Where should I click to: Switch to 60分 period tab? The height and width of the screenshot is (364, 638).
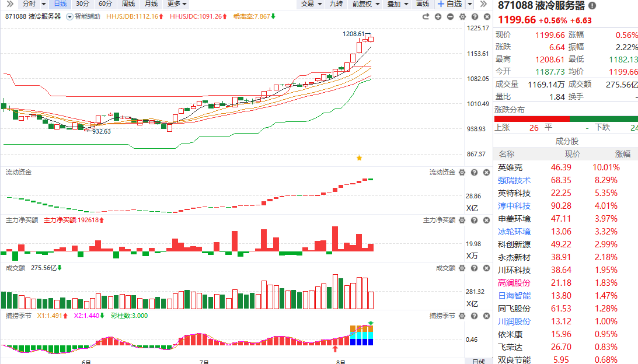click(x=105, y=3)
